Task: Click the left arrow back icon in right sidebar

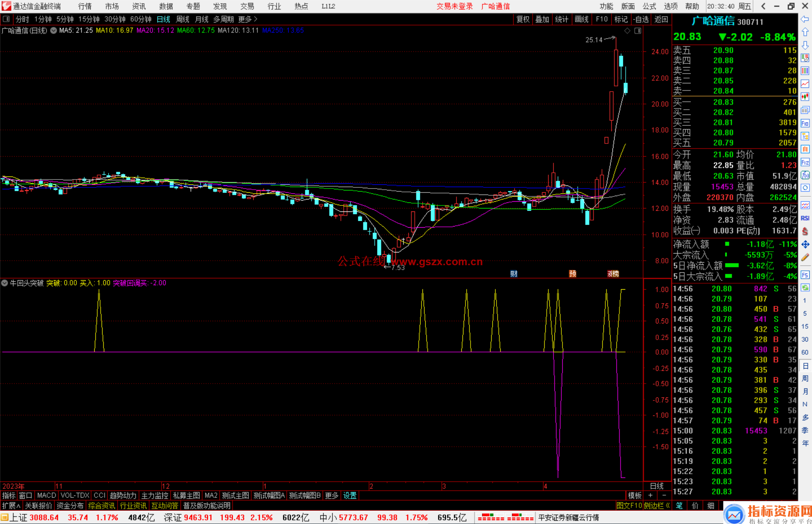Action: [805, 19]
